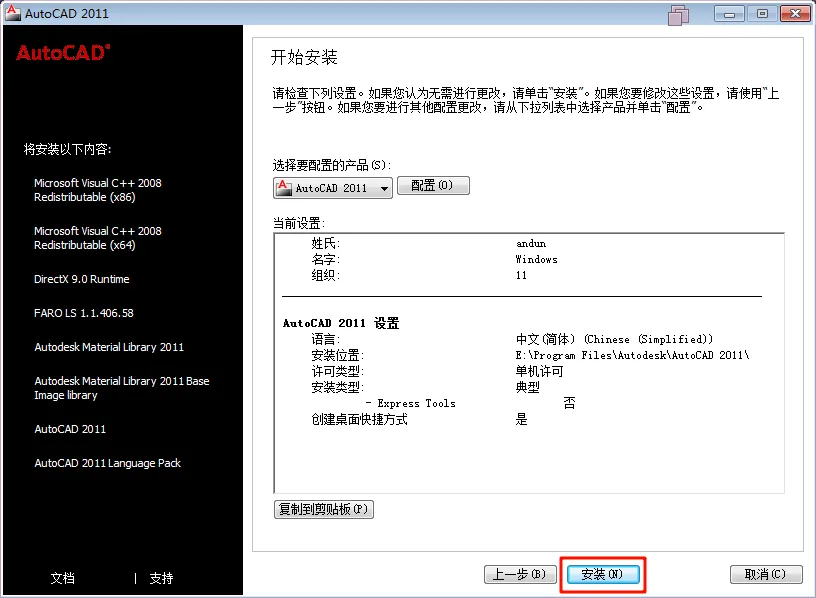Select the DirectX 9.0 Runtime entry
The image size is (816, 598).
pos(82,279)
